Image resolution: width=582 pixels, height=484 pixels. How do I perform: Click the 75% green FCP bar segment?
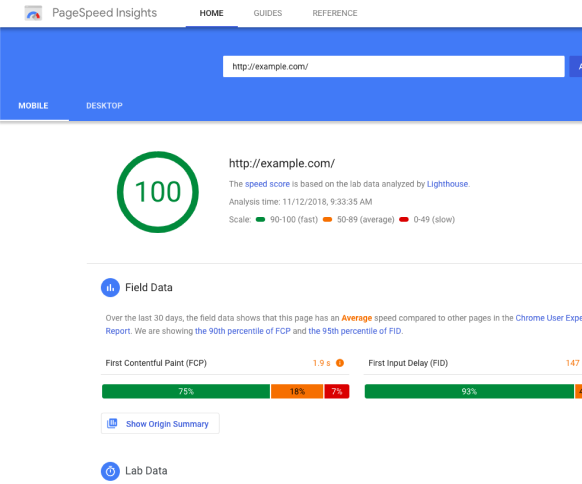click(x=186, y=392)
